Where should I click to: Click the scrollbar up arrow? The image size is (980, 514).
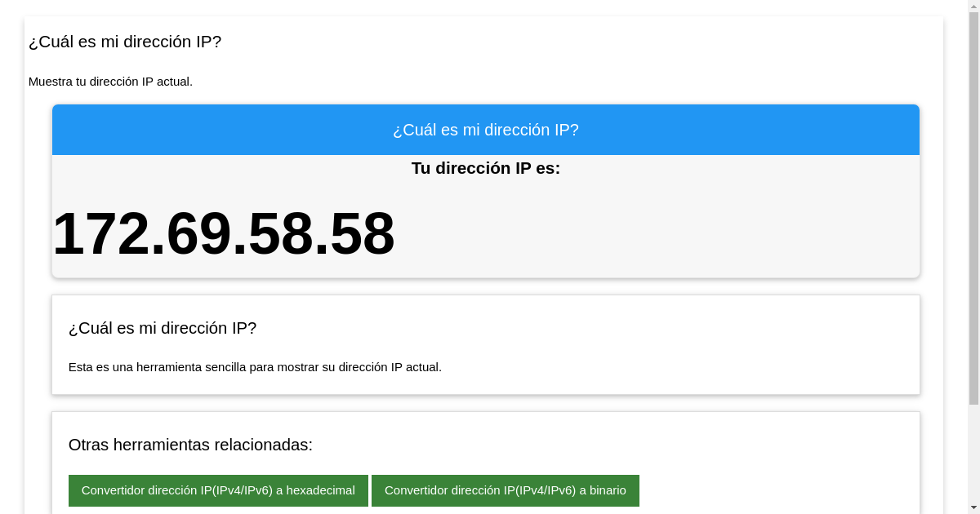click(x=974, y=6)
